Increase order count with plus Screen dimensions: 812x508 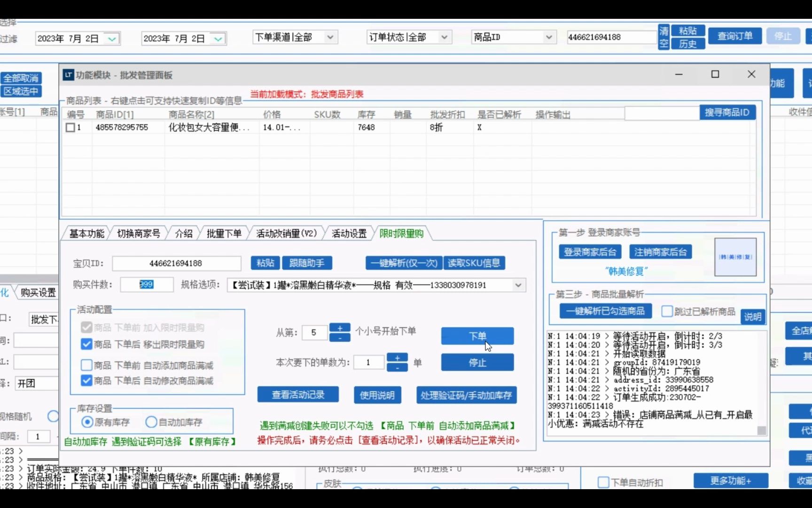coord(397,358)
